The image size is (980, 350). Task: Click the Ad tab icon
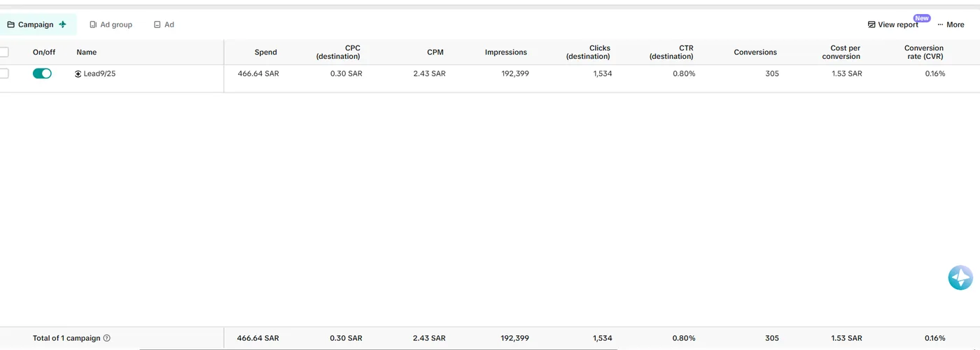(157, 24)
